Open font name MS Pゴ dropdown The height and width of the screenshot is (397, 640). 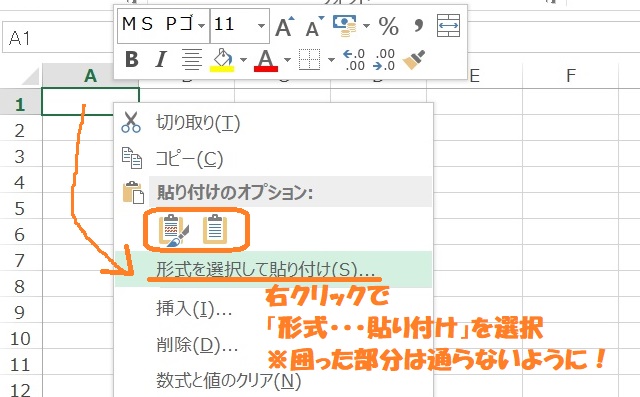202,26
